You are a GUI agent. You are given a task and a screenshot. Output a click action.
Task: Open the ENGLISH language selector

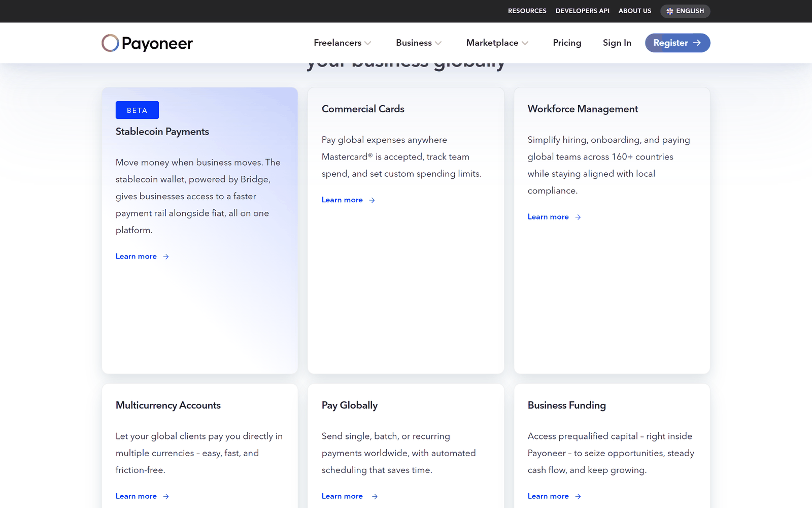685,11
